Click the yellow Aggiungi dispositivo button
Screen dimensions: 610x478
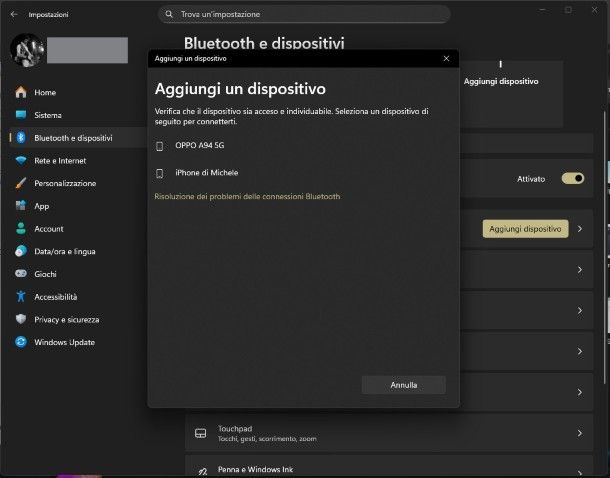click(x=525, y=229)
